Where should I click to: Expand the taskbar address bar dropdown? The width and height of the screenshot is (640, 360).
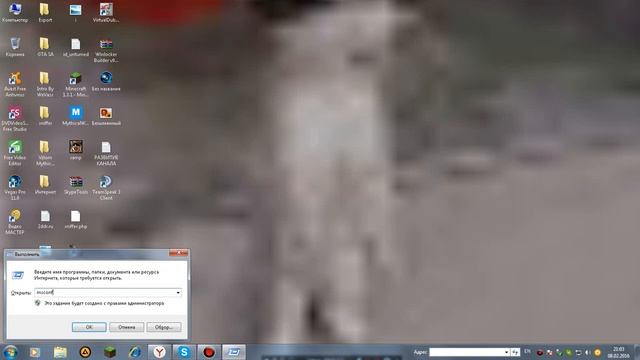tap(506, 352)
